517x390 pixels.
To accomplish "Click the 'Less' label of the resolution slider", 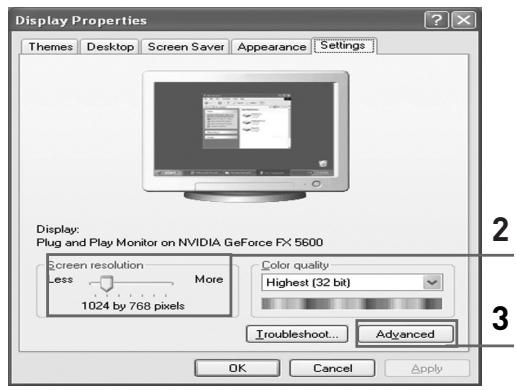I will click(61, 279).
